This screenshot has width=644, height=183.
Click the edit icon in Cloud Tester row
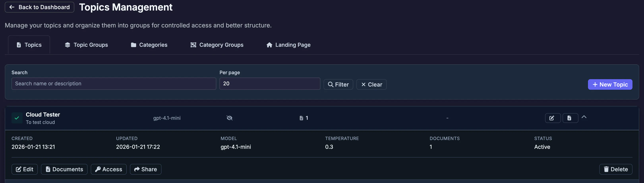click(552, 118)
